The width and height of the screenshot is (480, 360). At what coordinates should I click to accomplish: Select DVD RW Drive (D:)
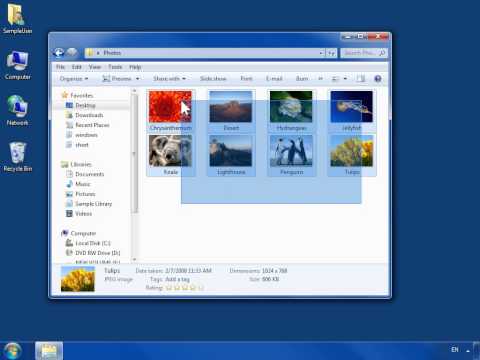pos(97,253)
